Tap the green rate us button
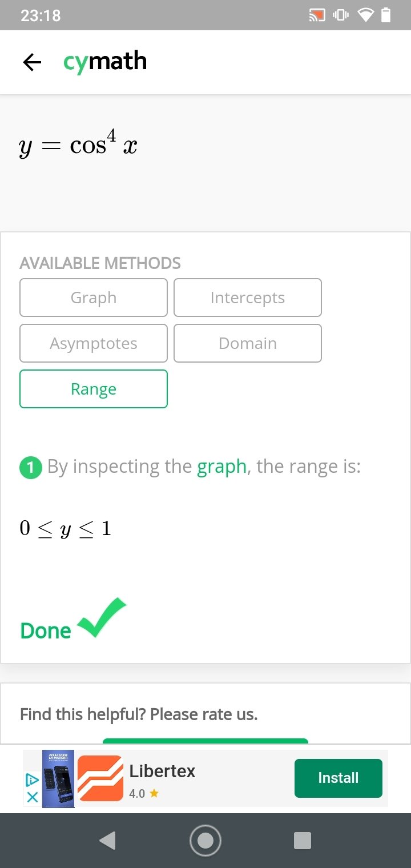This screenshot has width=411, height=868. click(205, 741)
